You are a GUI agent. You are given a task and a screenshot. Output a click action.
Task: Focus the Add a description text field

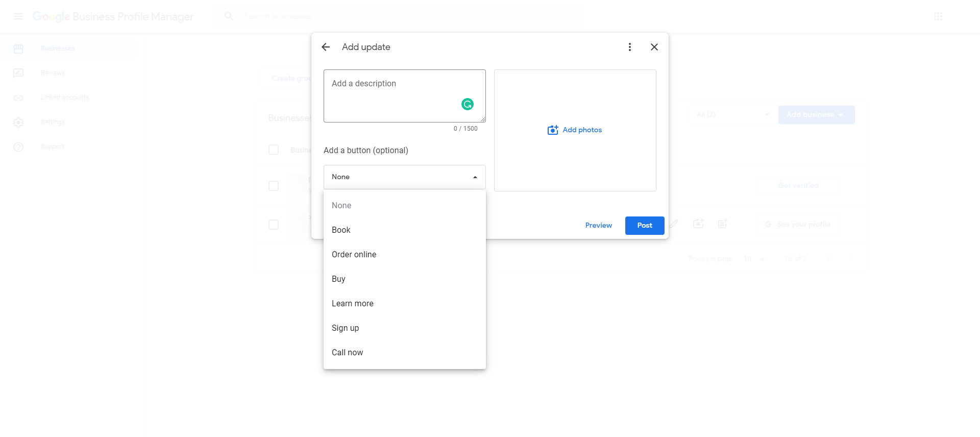pyautogui.click(x=405, y=96)
